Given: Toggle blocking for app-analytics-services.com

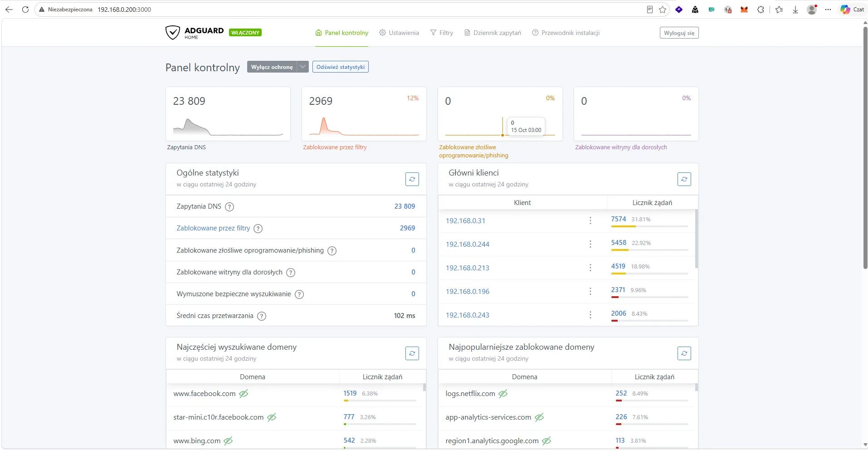Looking at the screenshot, I should 539,417.
